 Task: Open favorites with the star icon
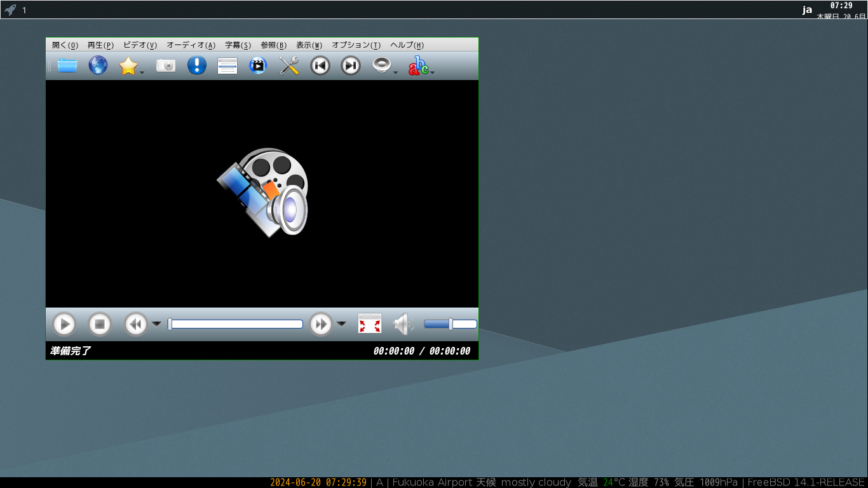pos(128,65)
